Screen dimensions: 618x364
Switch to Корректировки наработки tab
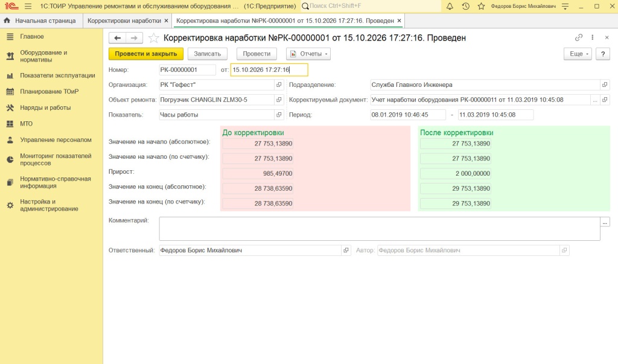click(124, 21)
